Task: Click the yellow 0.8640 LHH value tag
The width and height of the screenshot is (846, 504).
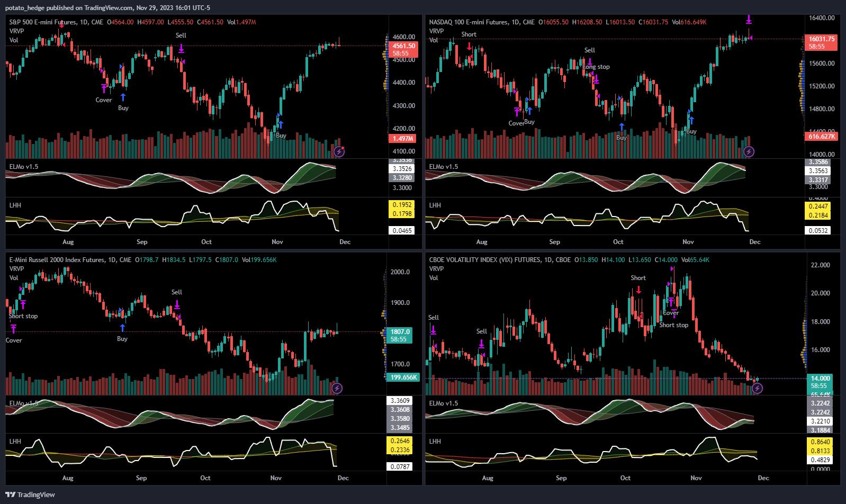Action: pos(820,442)
